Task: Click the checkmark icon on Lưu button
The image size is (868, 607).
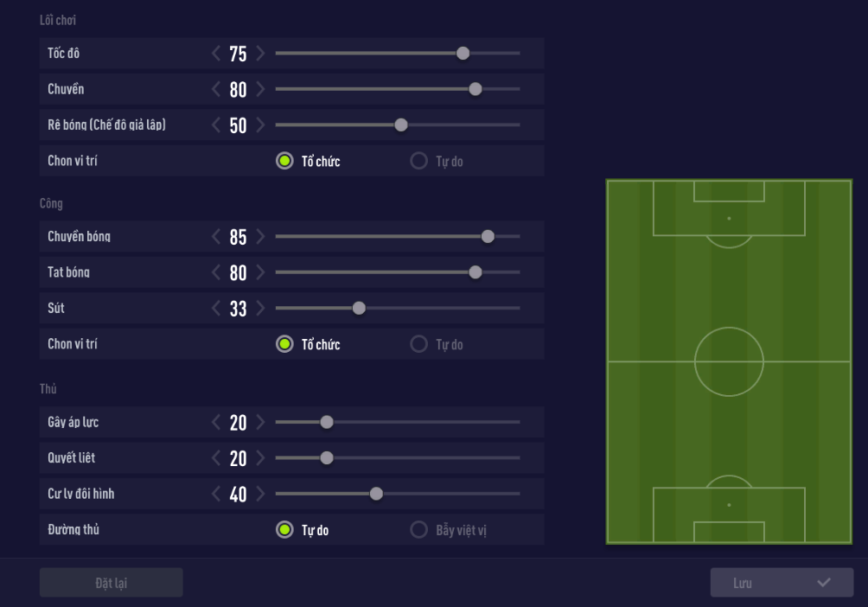Action: click(823, 583)
